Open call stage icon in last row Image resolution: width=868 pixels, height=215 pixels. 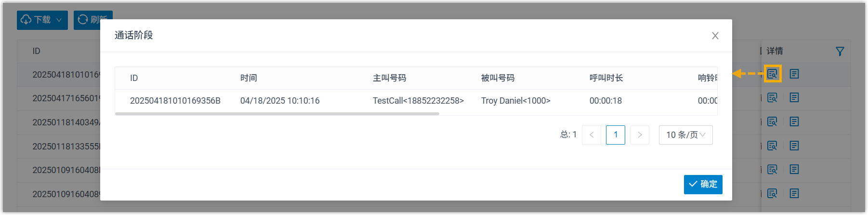pyautogui.click(x=772, y=193)
